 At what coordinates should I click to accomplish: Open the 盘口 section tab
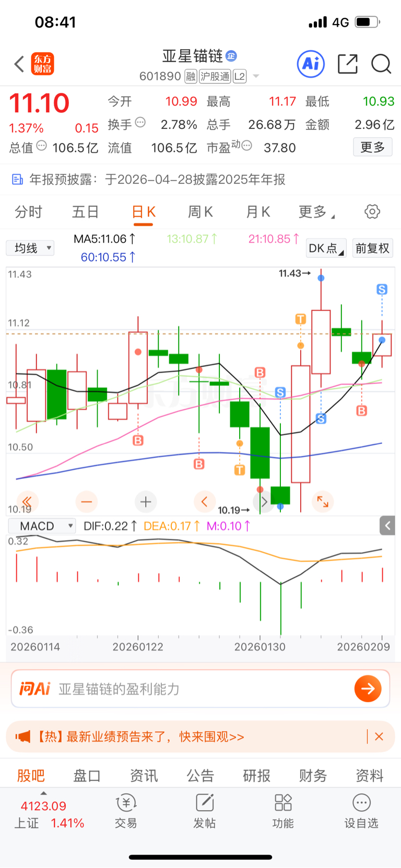click(x=87, y=775)
